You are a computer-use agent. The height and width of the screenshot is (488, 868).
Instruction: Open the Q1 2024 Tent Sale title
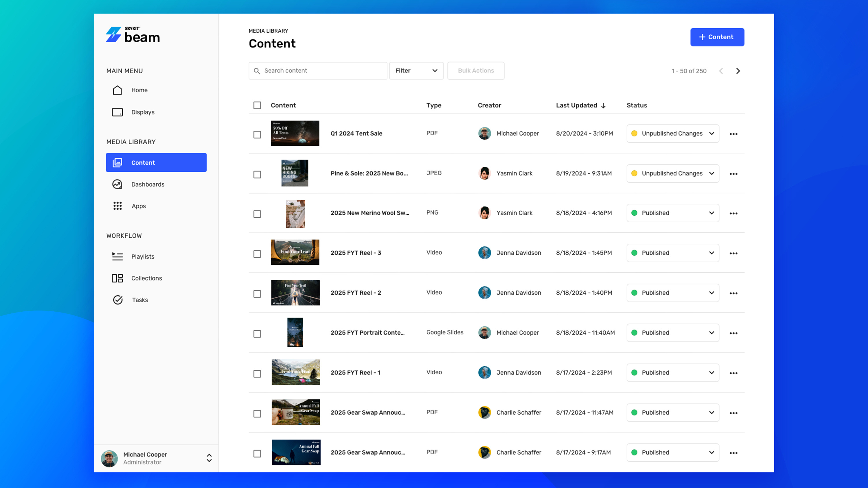click(x=356, y=133)
